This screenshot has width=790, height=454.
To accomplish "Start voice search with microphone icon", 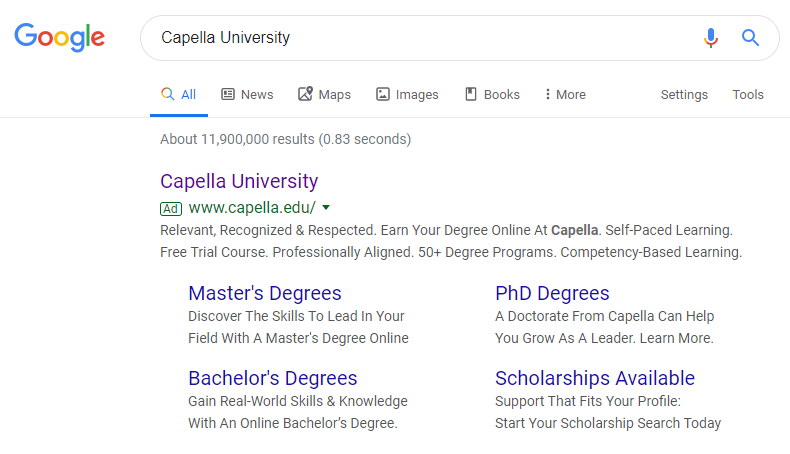I will pyautogui.click(x=710, y=38).
